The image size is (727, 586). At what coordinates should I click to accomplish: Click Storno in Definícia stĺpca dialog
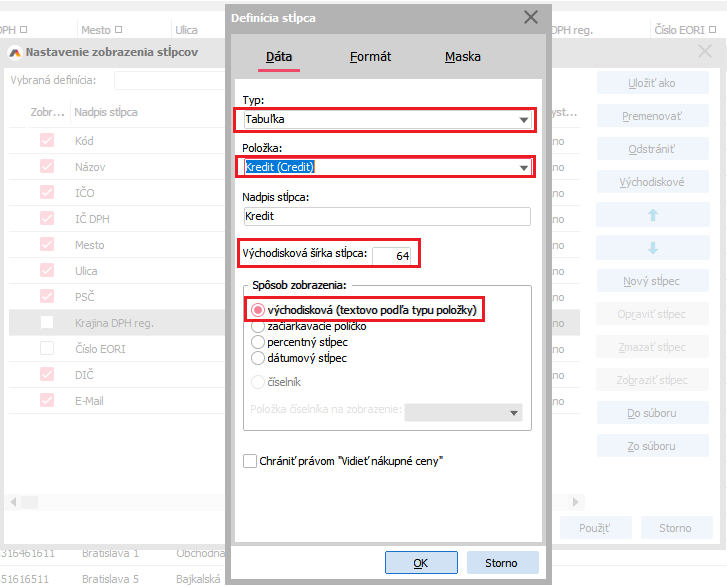coord(502,563)
